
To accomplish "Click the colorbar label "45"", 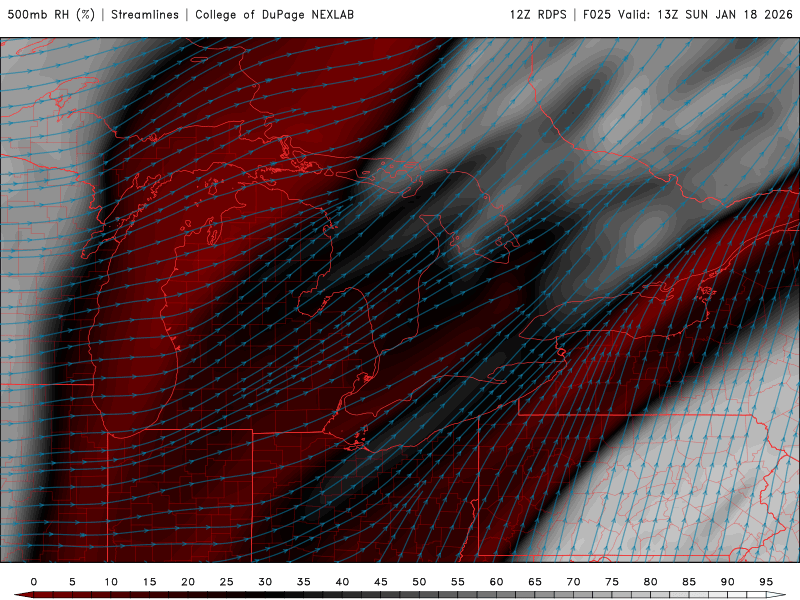I will tap(381, 582).
